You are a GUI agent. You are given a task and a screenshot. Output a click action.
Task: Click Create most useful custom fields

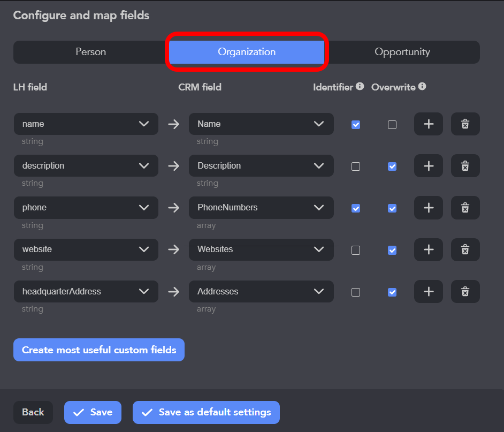(99, 350)
